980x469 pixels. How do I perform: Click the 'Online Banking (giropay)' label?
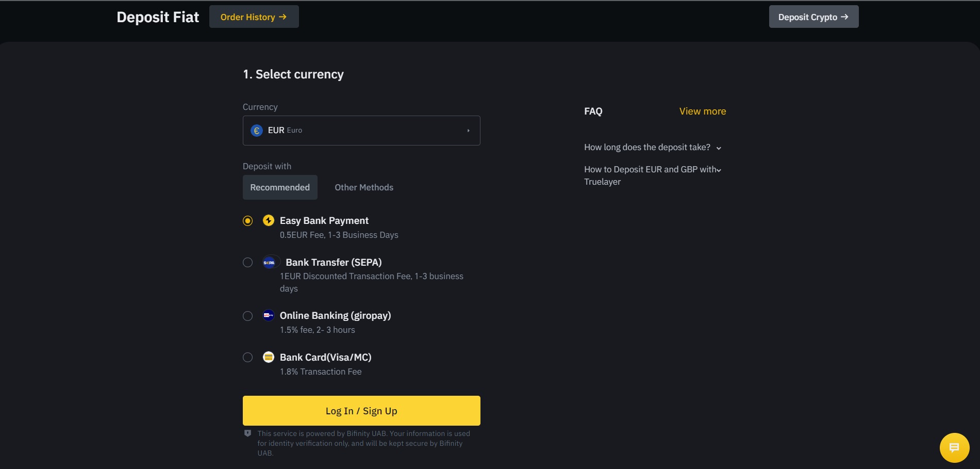[336, 316]
